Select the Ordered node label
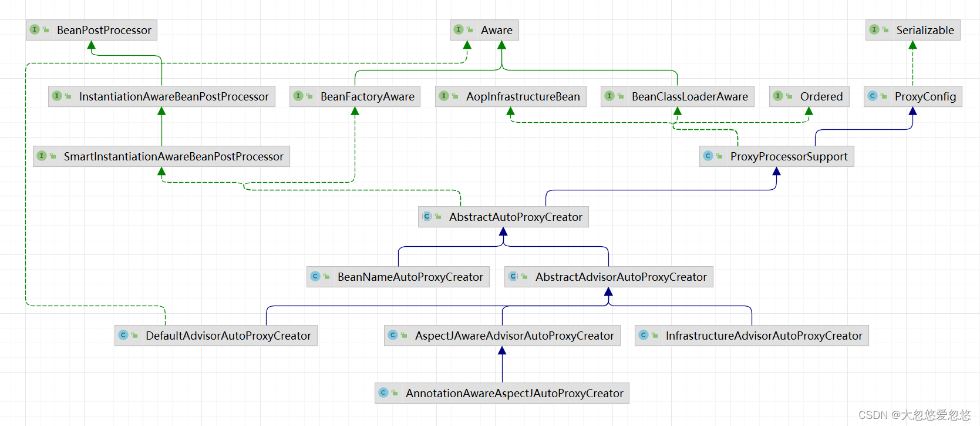The height and width of the screenshot is (426, 980). (821, 96)
